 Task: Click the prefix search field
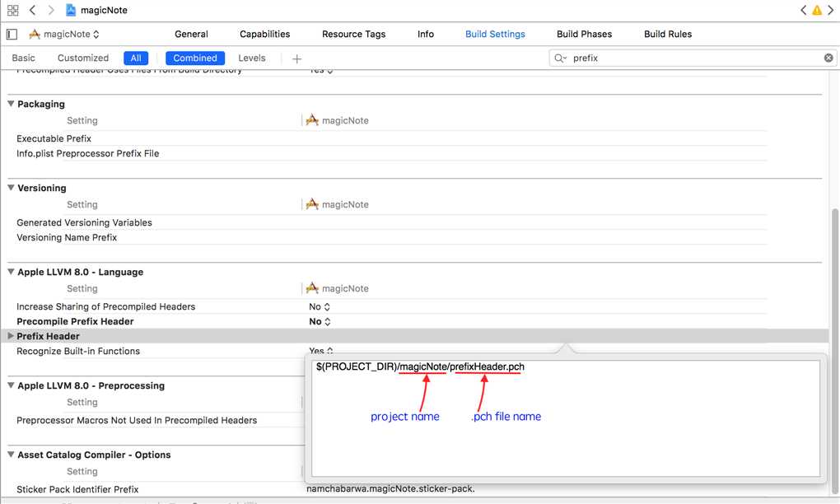tap(692, 58)
